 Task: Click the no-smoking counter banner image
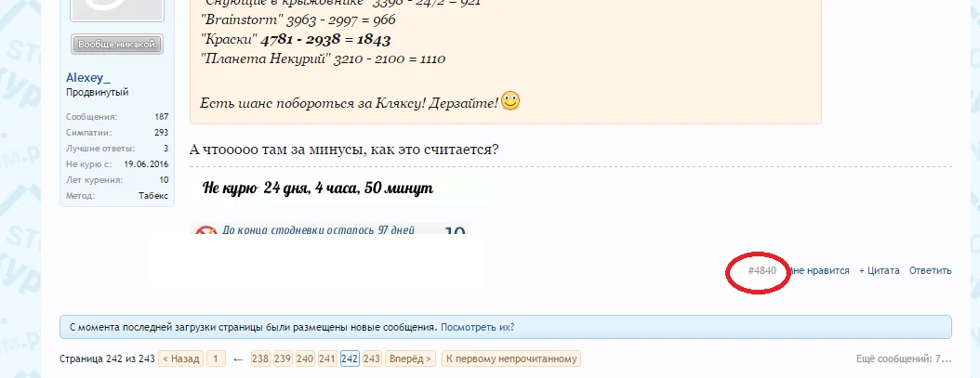point(329,229)
